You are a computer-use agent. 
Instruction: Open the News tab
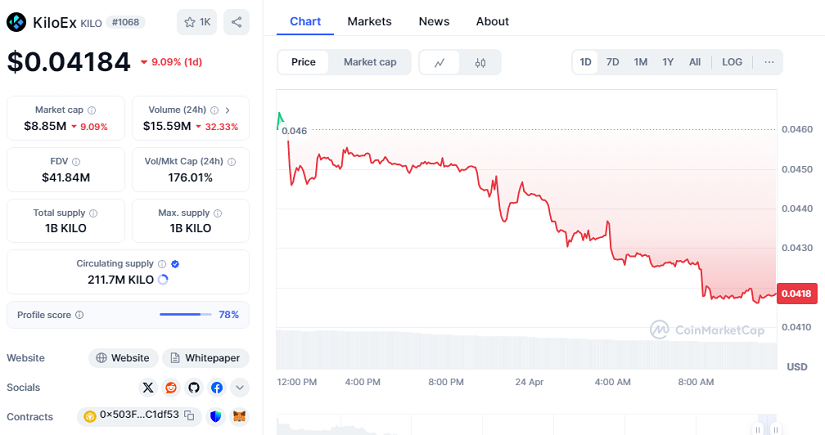point(434,21)
